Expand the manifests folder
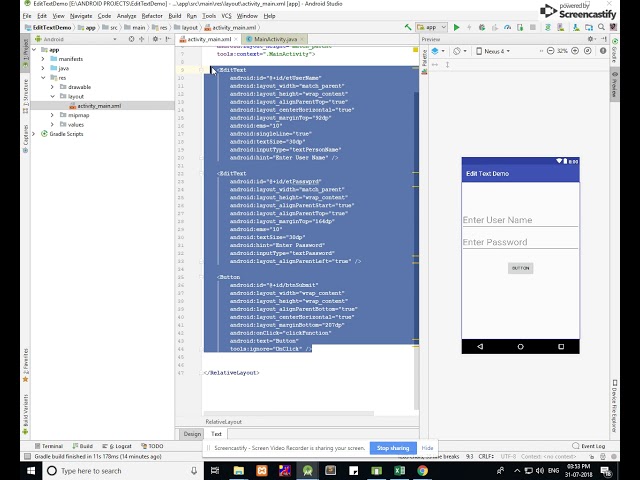 43,59
